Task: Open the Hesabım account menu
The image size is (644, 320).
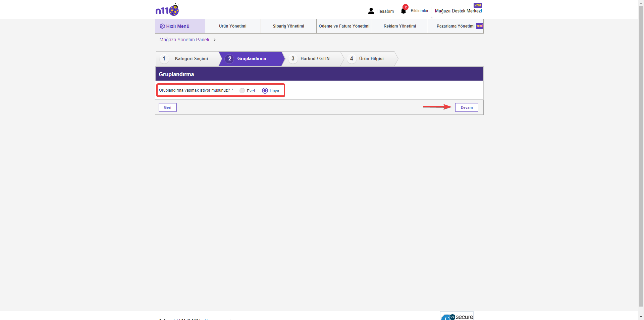Action: coord(381,11)
